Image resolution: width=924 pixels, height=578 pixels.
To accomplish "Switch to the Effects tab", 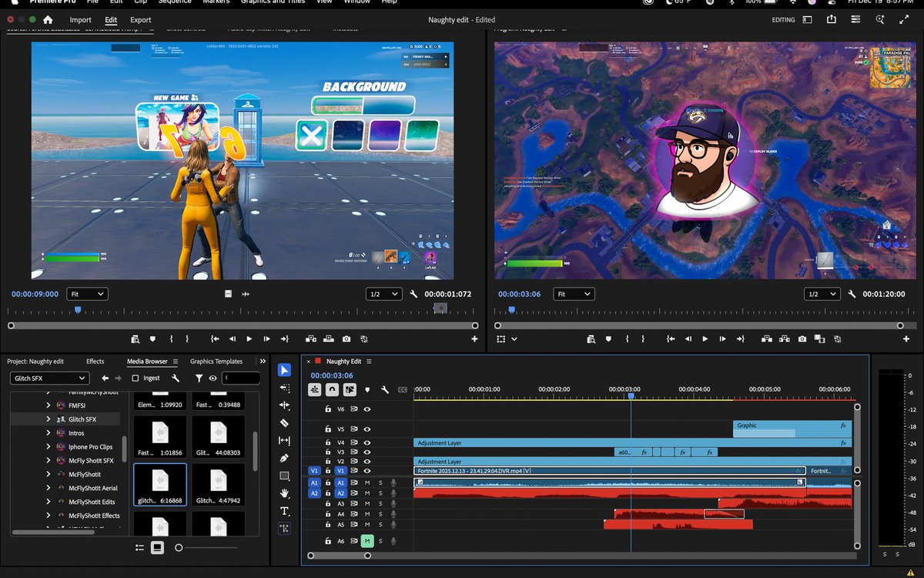I will 95,361.
